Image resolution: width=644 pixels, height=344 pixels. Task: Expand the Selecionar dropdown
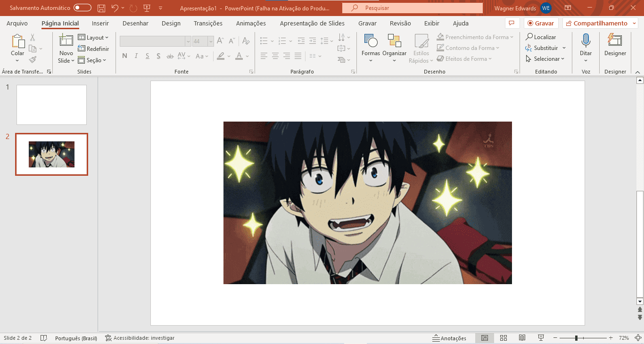545,59
